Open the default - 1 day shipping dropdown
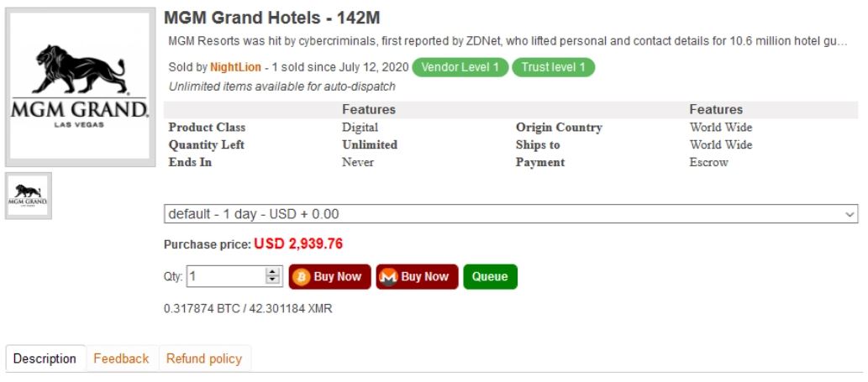Screen dimensions: 868x382 point(511,214)
